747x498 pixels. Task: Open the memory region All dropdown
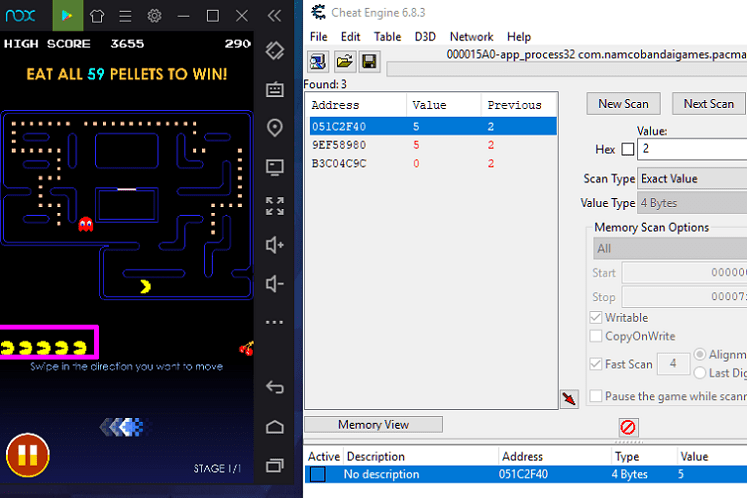pos(670,248)
